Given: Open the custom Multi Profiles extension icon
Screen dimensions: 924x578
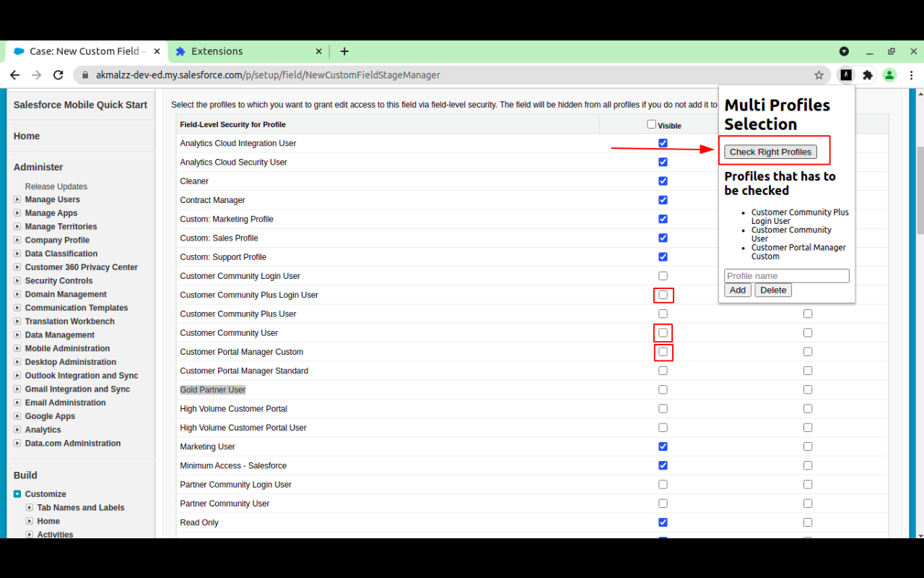Looking at the screenshot, I should coord(845,74).
